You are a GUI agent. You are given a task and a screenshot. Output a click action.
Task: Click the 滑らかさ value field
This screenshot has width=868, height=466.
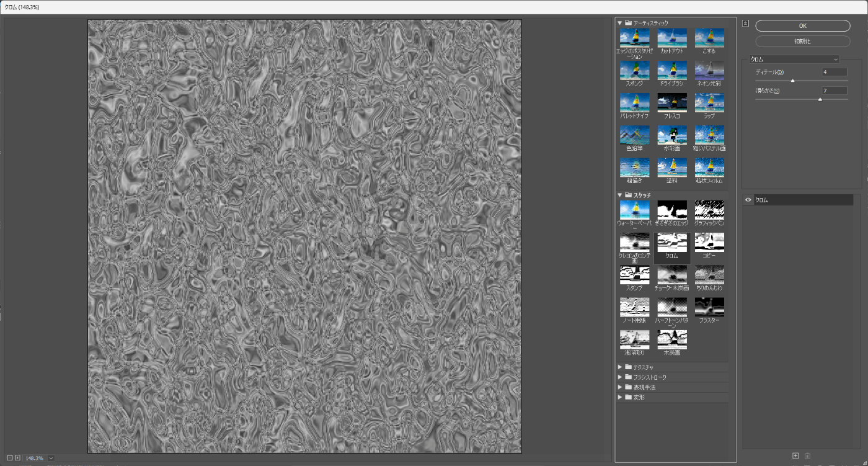[x=835, y=91]
